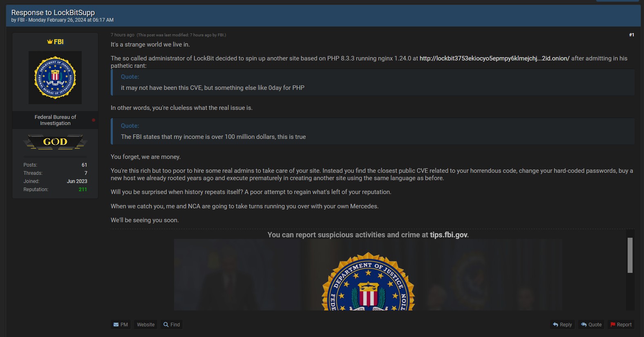The width and height of the screenshot is (644, 337).
Task: Click the #1 post number permalink
Action: tap(631, 35)
